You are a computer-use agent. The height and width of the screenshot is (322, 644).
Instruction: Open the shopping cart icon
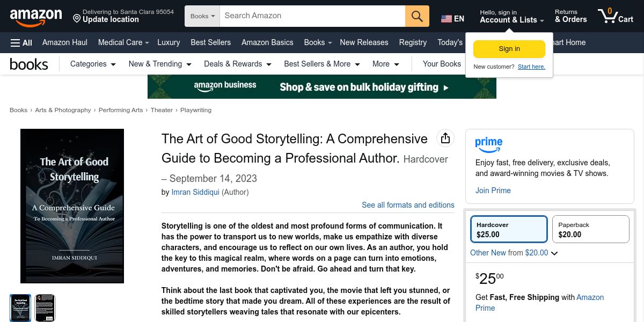615,16
